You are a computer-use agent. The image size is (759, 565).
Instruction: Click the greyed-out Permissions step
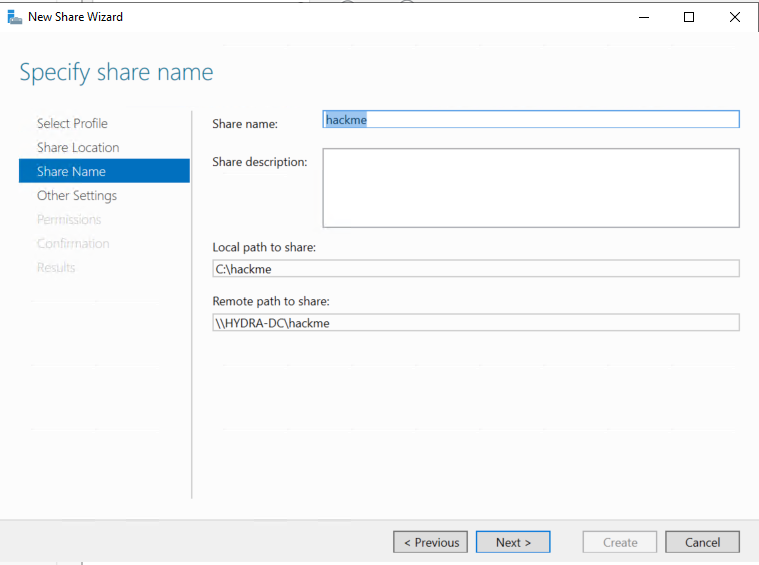pos(69,219)
